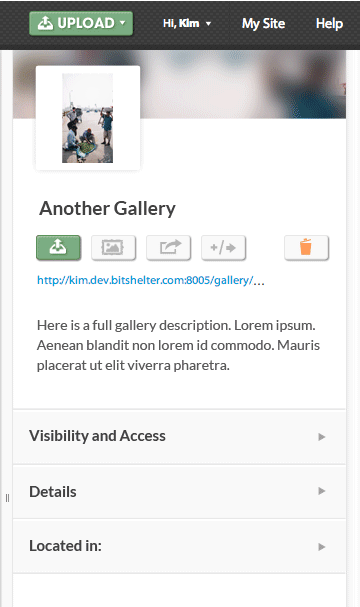Screen dimensions: 360x607
Task: Expand the Located in: section
Action: click(x=179, y=546)
